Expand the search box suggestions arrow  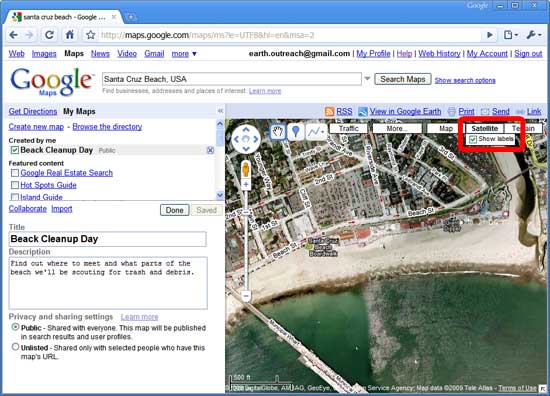point(367,79)
